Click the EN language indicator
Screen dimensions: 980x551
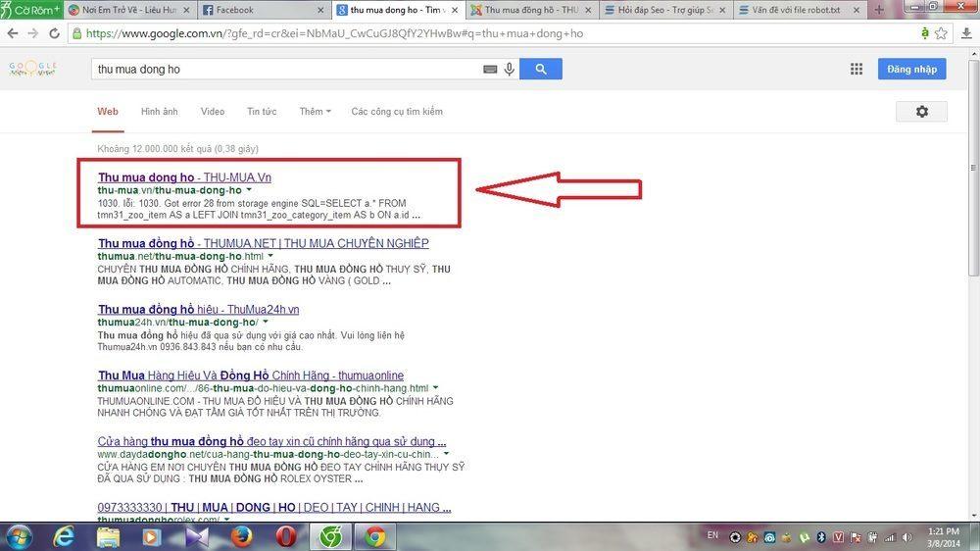(x=712, y=535)
